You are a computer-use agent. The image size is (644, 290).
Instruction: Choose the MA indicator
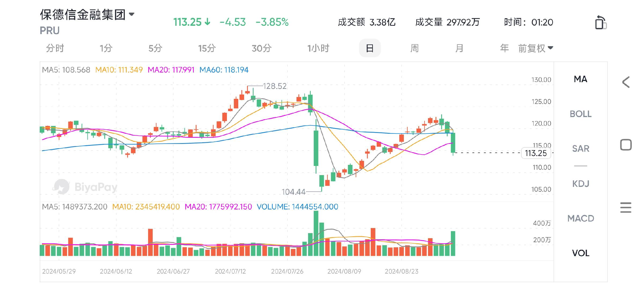pos(580,79)
